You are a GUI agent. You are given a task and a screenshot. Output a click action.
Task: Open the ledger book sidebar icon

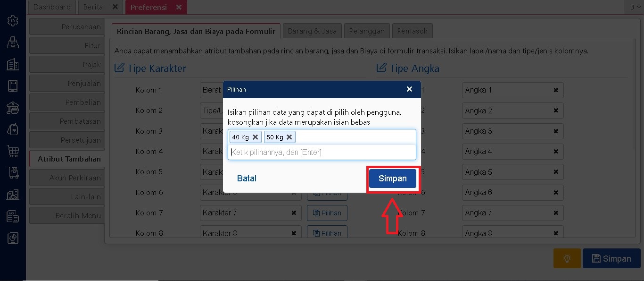(x=13, y=86)
